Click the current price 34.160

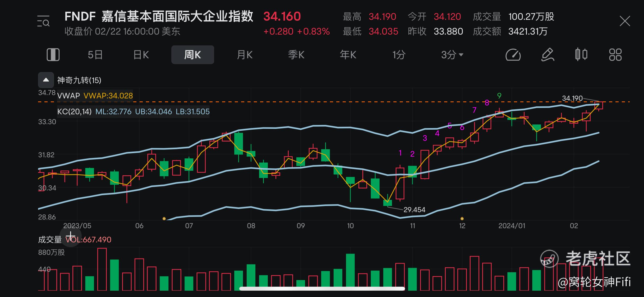282,16
